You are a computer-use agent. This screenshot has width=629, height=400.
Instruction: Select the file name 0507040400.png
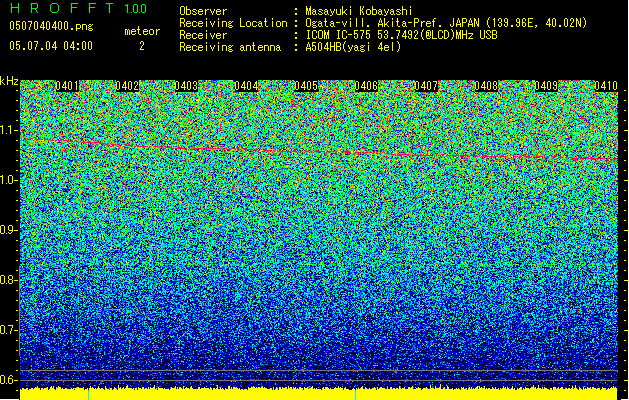[x=51, y=26]
